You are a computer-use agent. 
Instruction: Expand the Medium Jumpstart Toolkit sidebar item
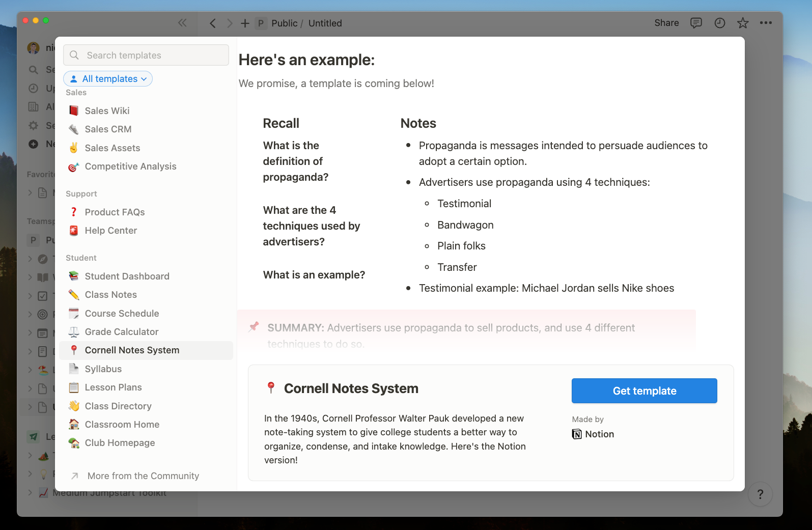coord(30,492)
